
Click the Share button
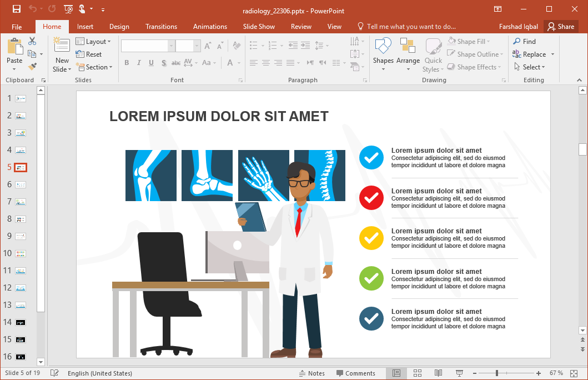pos(560,27)
